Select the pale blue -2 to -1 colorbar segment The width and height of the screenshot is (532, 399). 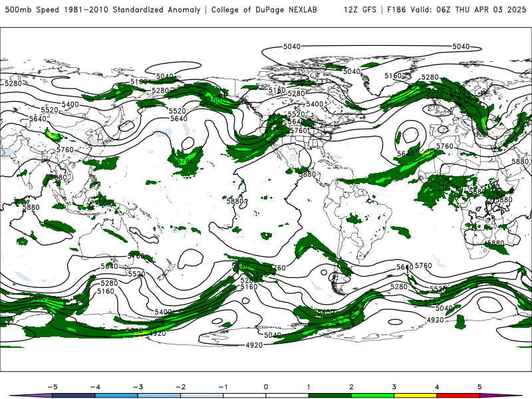click(x=202, y=396)
